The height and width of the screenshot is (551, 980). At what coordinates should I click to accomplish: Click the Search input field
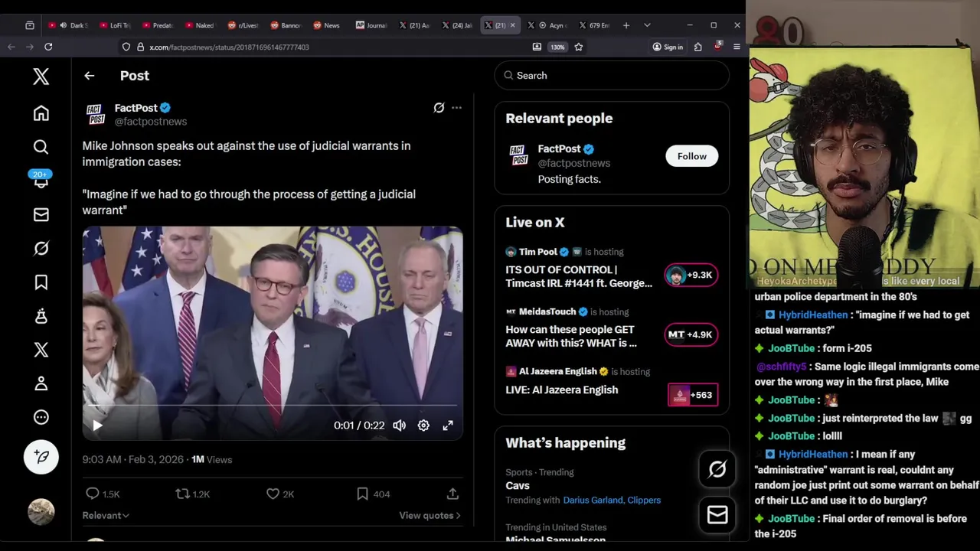click(x=612, y=76)
